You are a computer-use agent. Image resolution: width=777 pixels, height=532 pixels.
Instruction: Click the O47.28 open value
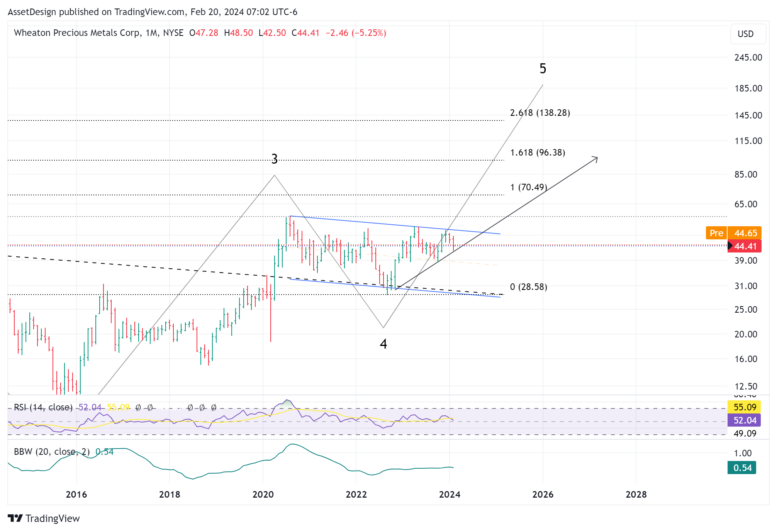tap(204, 33)
